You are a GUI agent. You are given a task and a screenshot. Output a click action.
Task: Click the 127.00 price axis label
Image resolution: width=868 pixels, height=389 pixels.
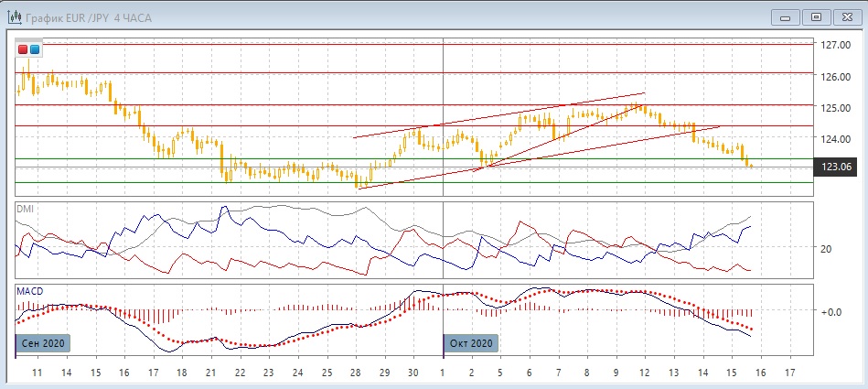836,45
